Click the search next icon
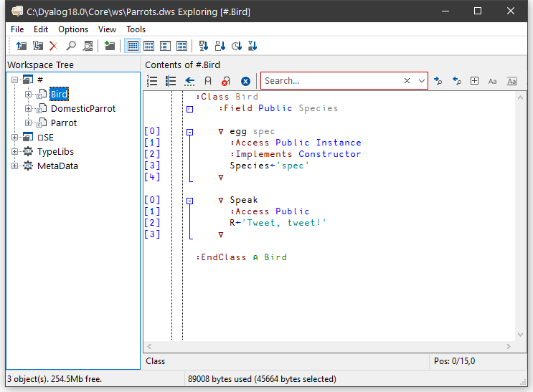This screenshot has width=533, height=392. [438, 81]
